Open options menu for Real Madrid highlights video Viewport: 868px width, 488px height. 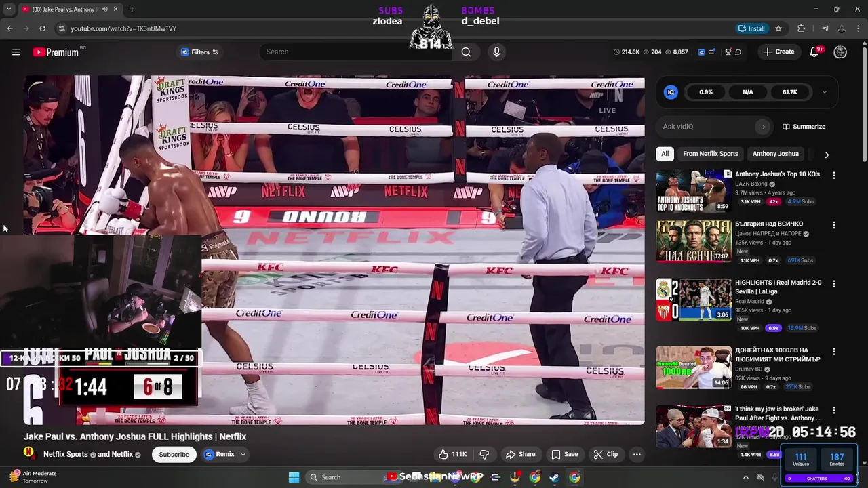click(834, 284)
